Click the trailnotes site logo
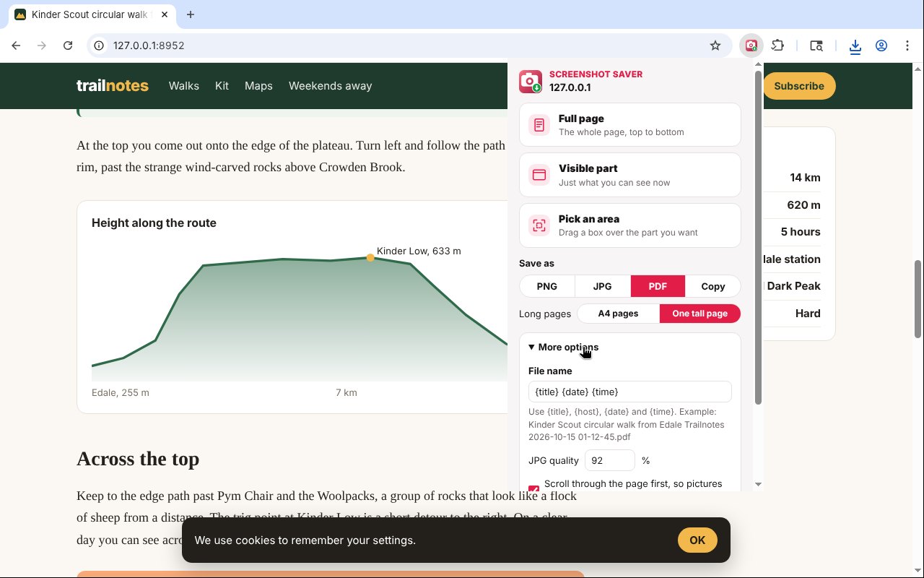Image resolution: width=924 pixels, height=578 pixels. click(x=113, y=86)
